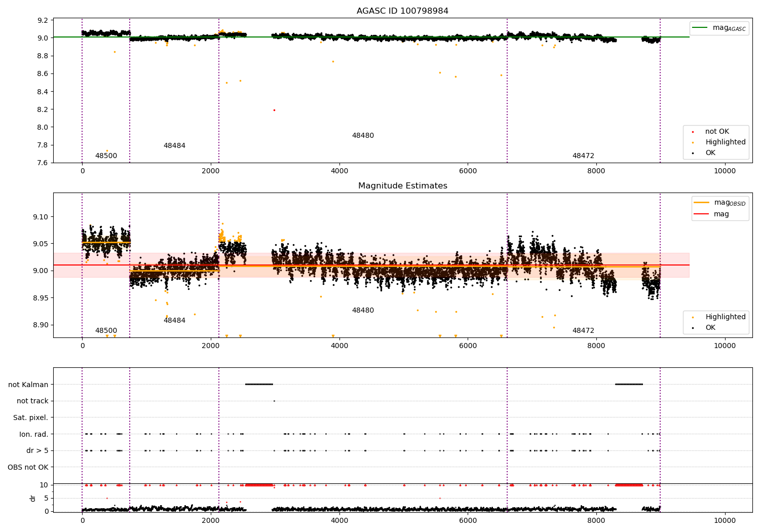Click obsid label 48484 in Magnitude Estimates plot

[x=174, y=320]
